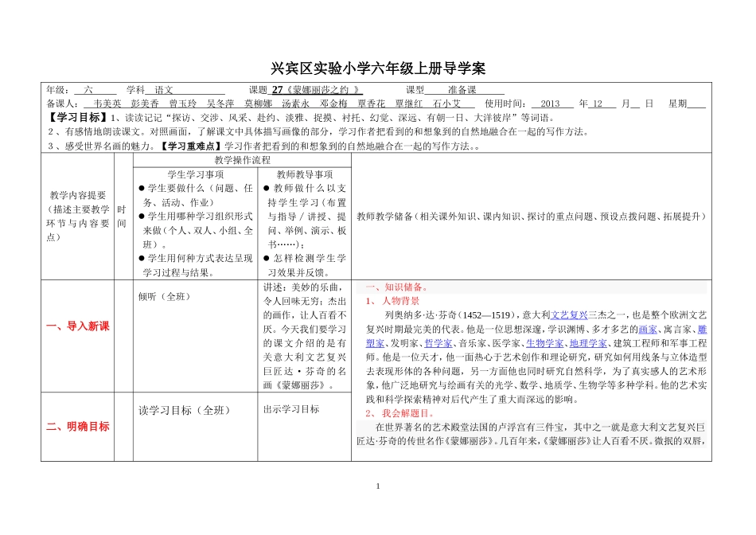The image size is (756, 535).
Task: Click the lesson title 27《蒙娜丽莎之约》
Action: click(x=317, y=90)
